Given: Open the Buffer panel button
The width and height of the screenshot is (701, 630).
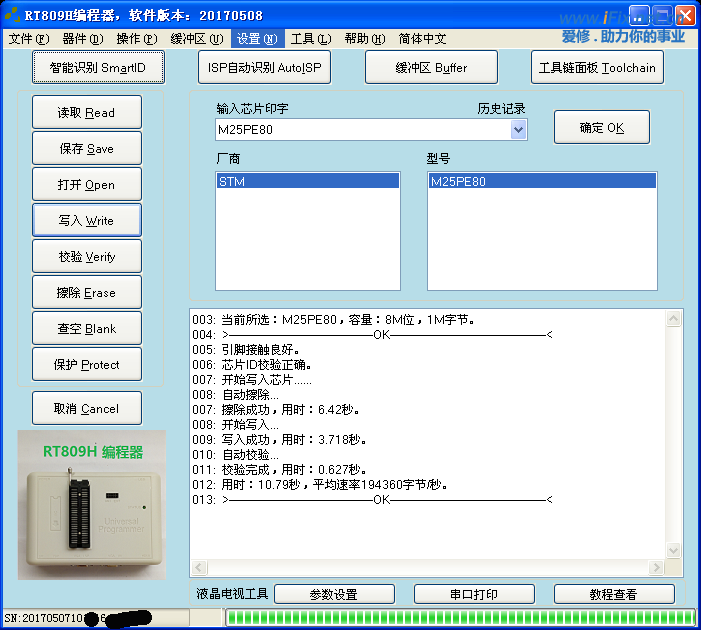Looking at the screenshot, I should [x=431, y=68].
